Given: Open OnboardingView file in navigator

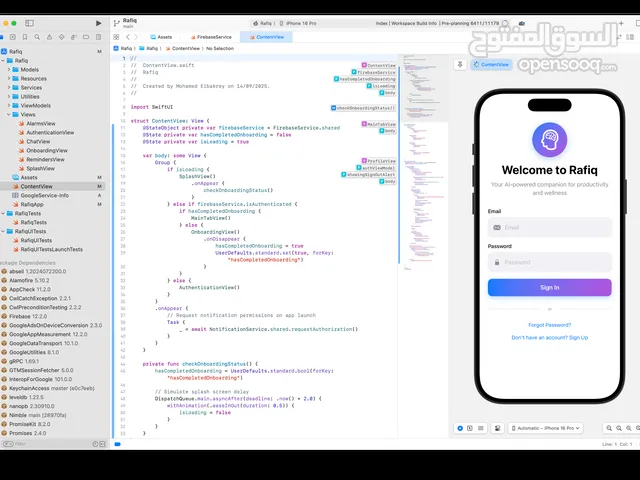Looking at the screenshot, I should click(47, 150).
